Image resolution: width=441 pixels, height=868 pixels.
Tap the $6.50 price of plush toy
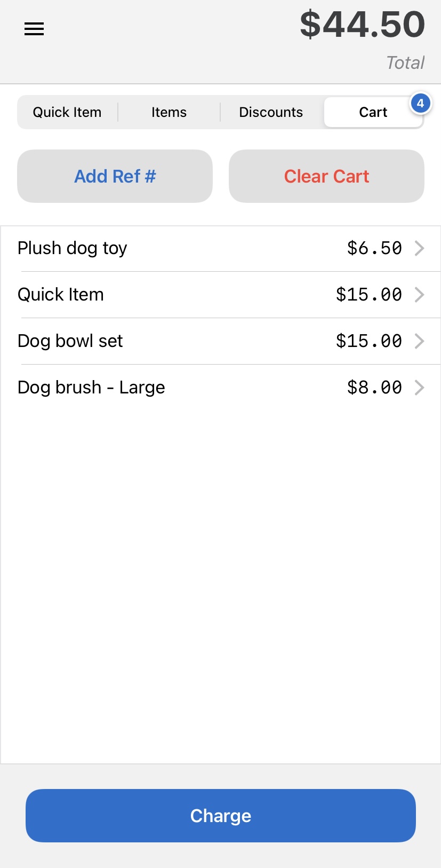click(x=374, y=248)
